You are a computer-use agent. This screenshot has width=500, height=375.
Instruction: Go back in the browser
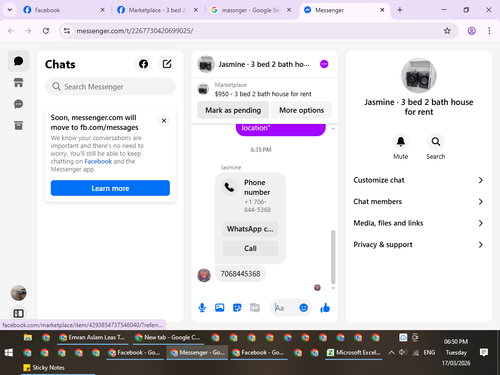(x=11, y=31)
